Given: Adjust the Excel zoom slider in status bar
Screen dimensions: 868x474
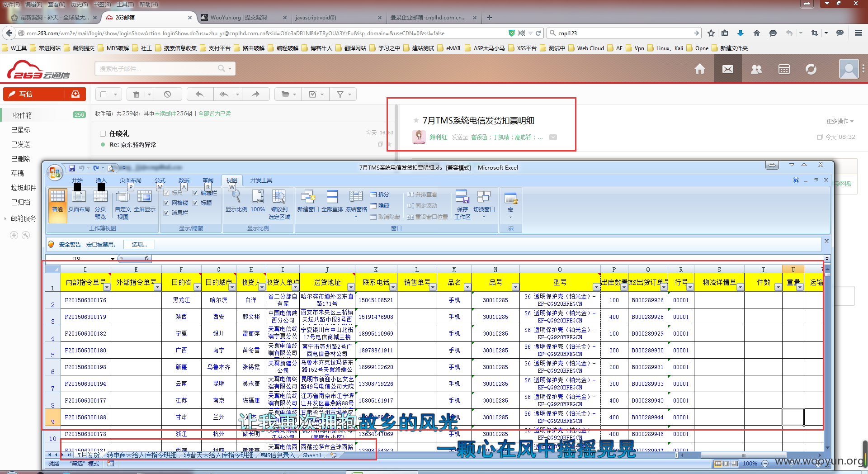Looking at the screenshot, I should (791, 463).
